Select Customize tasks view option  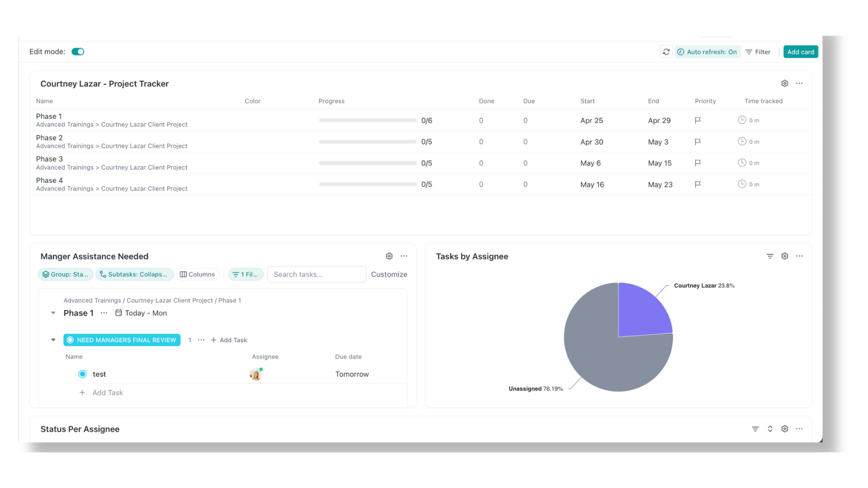[x=389, y=274]
